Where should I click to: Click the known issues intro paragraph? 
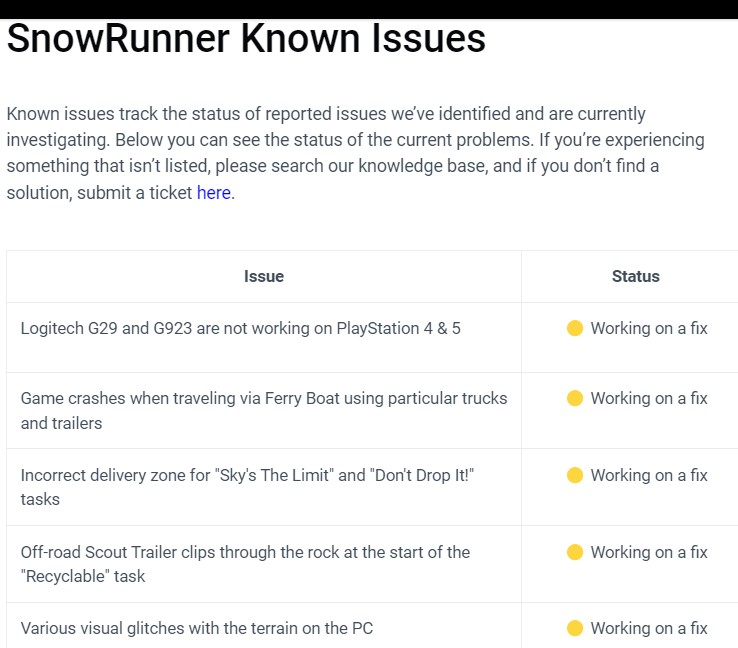coord(355,153)
